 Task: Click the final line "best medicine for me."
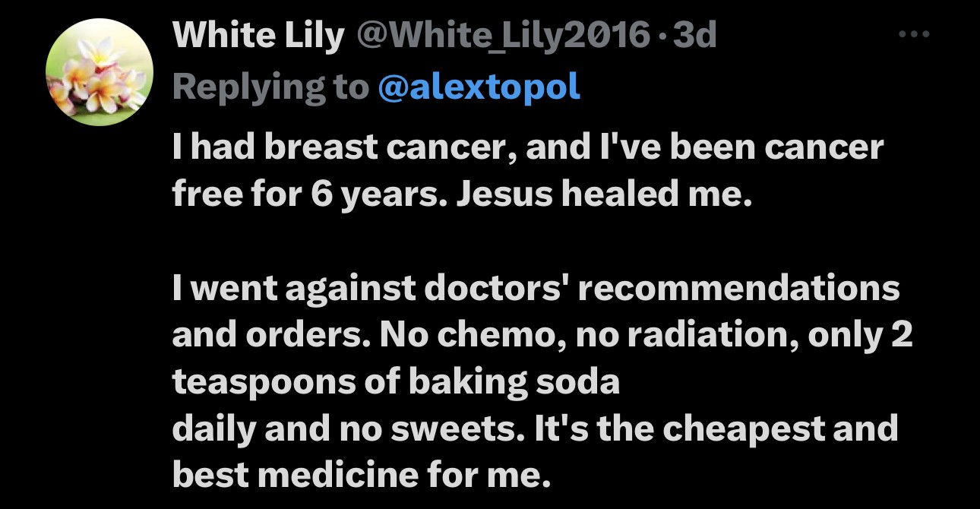pos(360,476)
